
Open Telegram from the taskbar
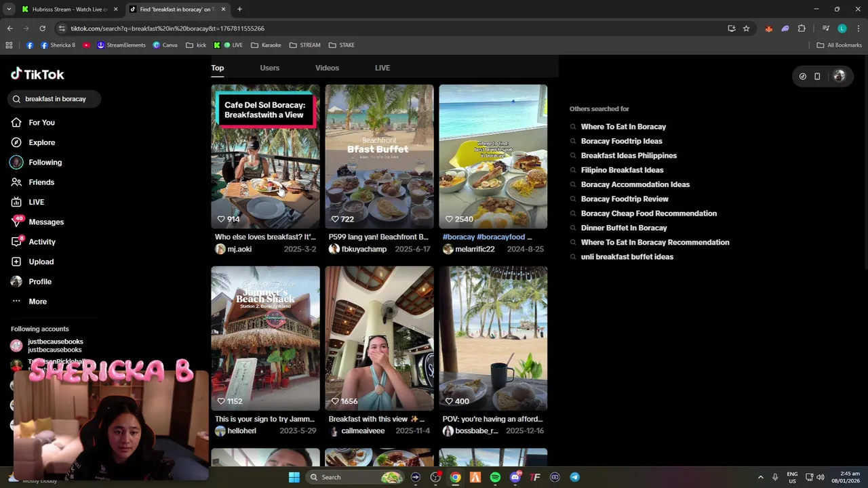click(574, 477)
